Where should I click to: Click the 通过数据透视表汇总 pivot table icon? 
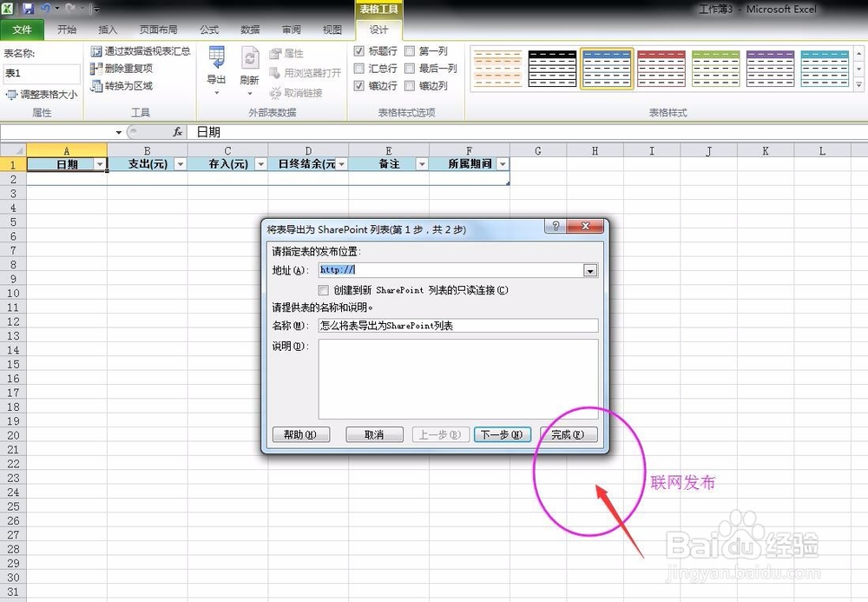(x=96, y=51)
